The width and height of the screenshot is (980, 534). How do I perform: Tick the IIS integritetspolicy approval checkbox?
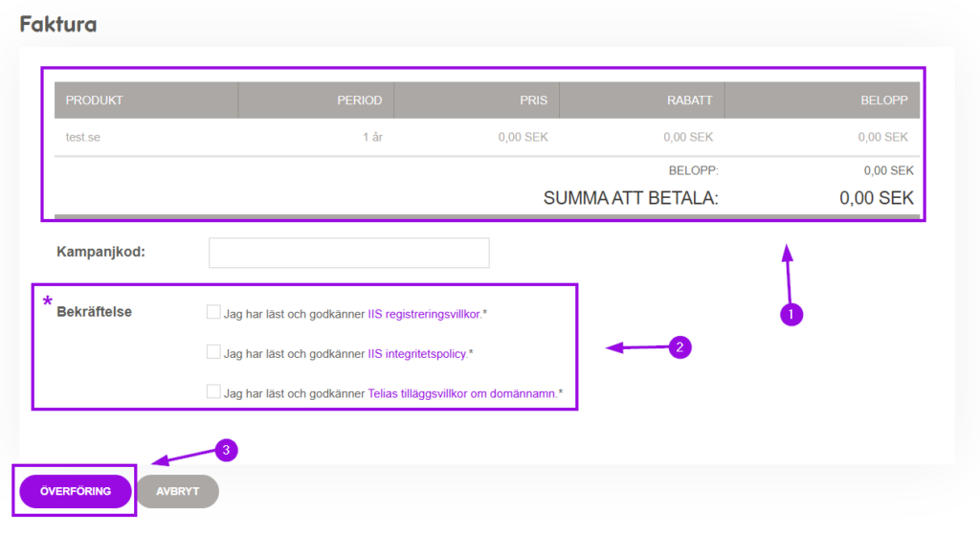[213, 352]
